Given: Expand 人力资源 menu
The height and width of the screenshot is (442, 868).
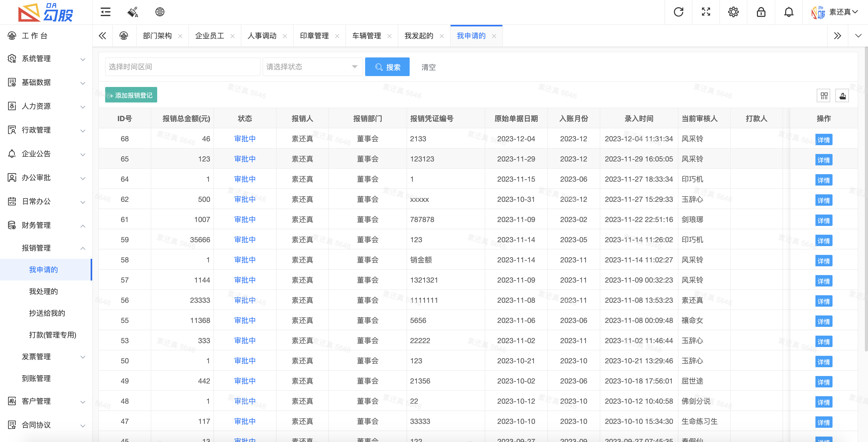Looking at the screenshot, I should 46,106.
